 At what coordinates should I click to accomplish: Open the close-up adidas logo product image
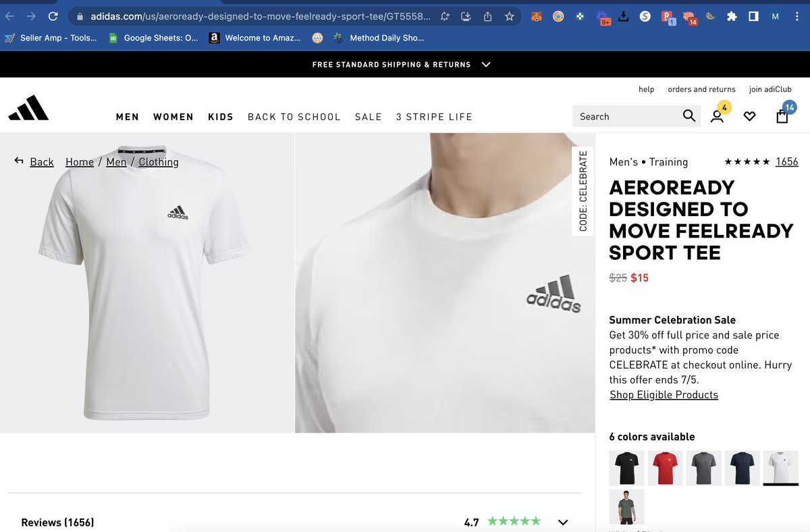[x=446, y=282]
